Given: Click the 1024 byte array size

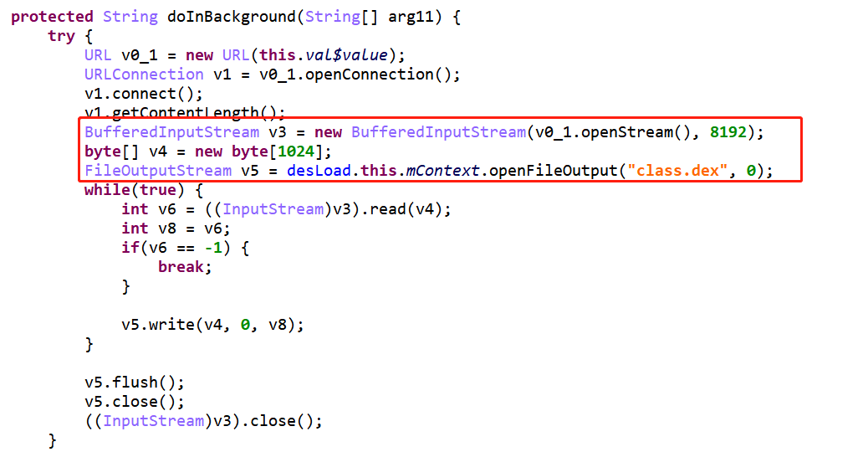Looking at the screenshot, I should pyautogui.click(x=296, y=152).
